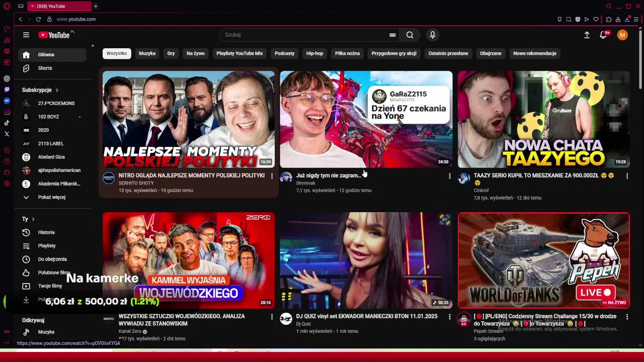Open Twitch in the Opera sidebar
Image resolution: width=644 pixels, height=362 pixels.
pos(7,89)
